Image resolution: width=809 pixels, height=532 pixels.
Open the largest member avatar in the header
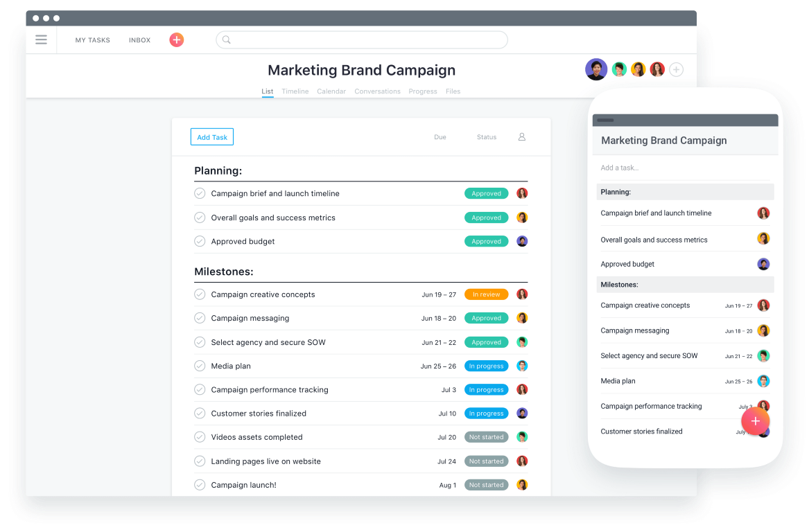pyautogui.click(x=596, y=69)
